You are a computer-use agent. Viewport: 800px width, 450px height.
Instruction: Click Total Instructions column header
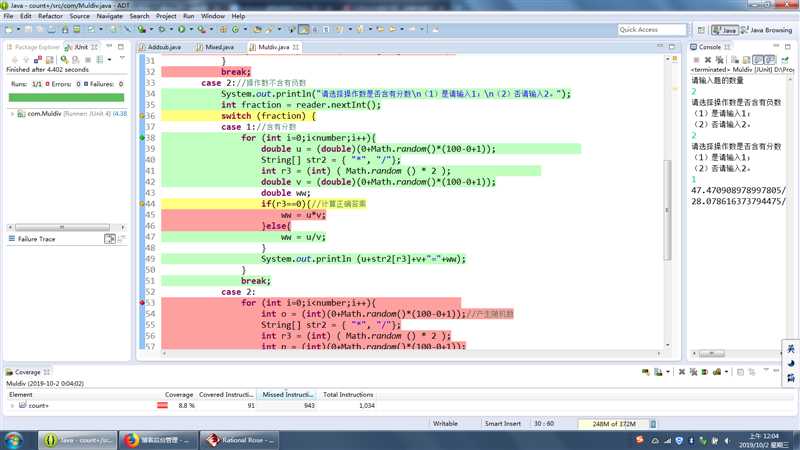coord(348,394)
